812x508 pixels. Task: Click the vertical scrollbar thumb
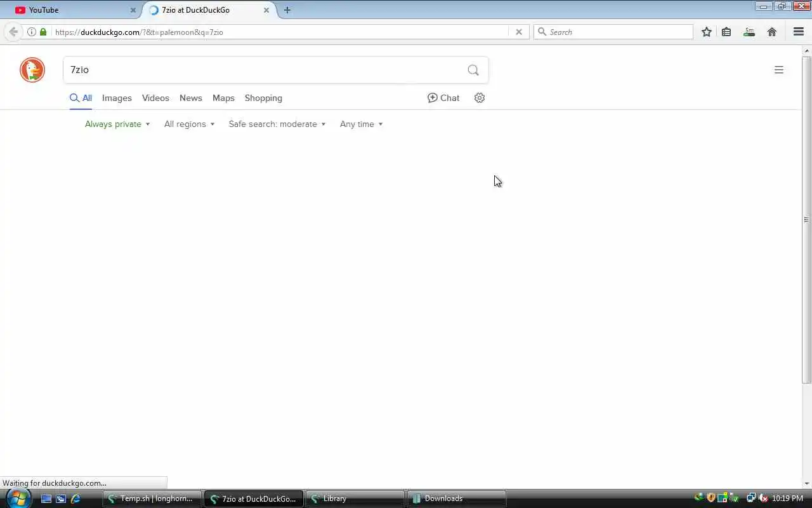[807, 220]
